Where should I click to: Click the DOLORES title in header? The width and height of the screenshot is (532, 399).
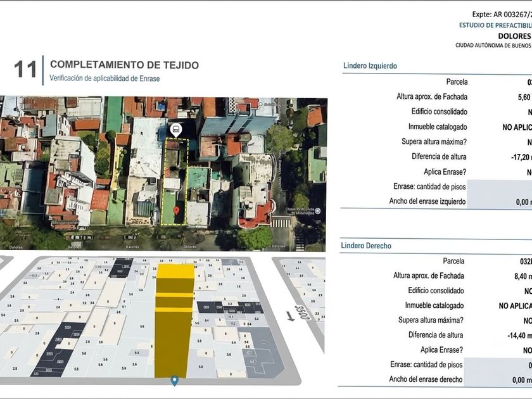514,36
